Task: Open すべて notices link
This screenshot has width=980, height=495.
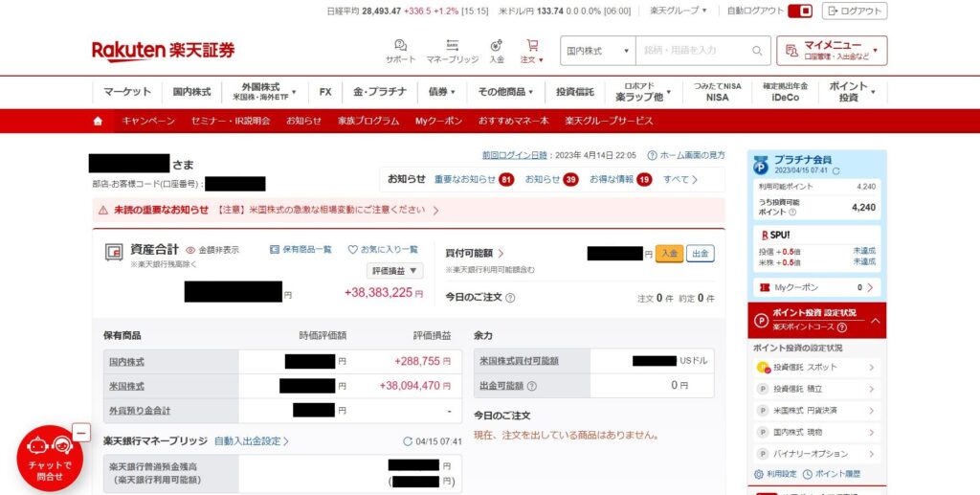Action: (680, 179)
